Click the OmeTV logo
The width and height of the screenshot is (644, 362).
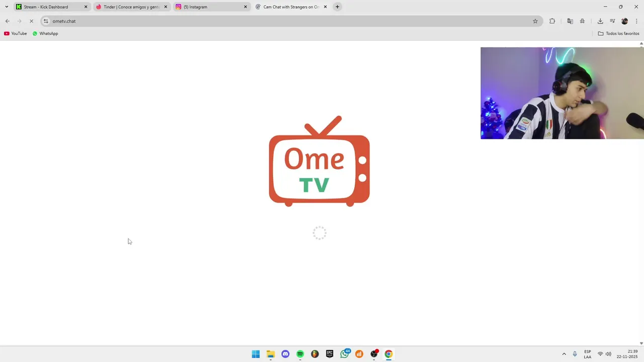tap(319, 161)
